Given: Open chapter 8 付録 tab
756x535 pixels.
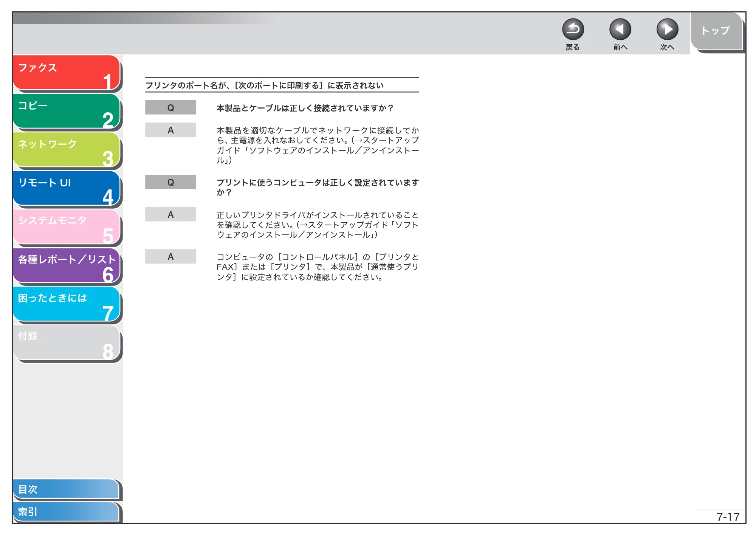Looking at the screenshot, I should tap(67, 343).
